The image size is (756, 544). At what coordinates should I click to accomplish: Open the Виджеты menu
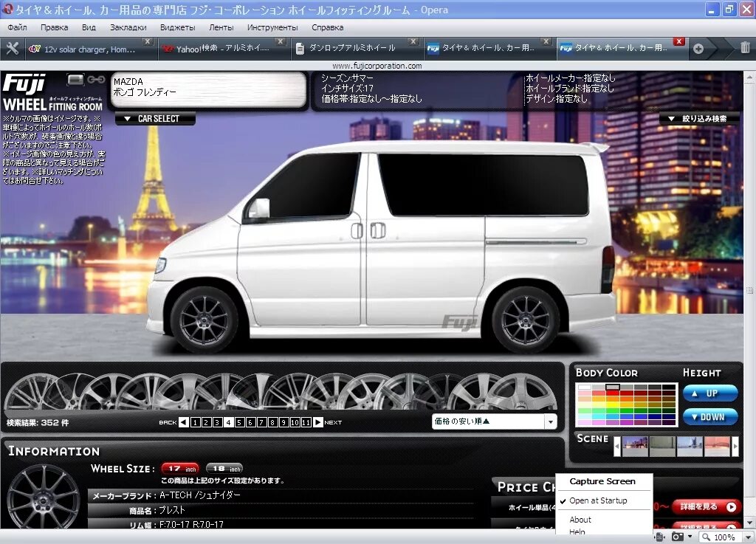point(177,27)
